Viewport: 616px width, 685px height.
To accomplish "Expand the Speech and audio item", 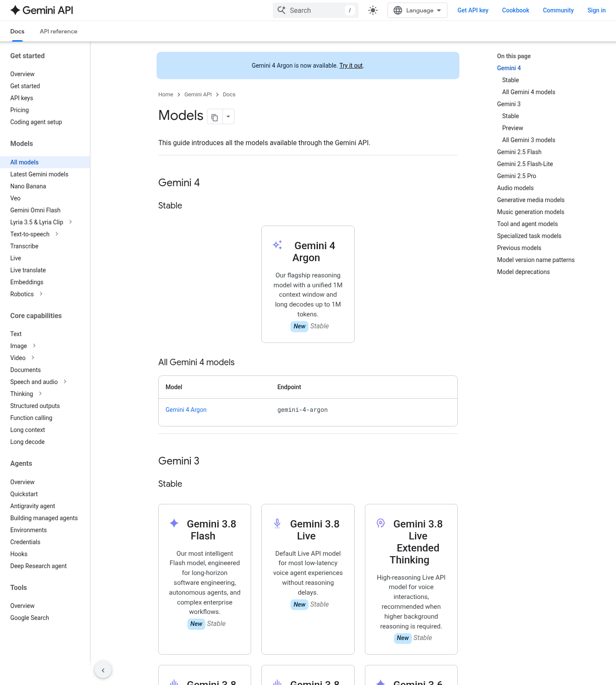I will [x=65, y=381].
